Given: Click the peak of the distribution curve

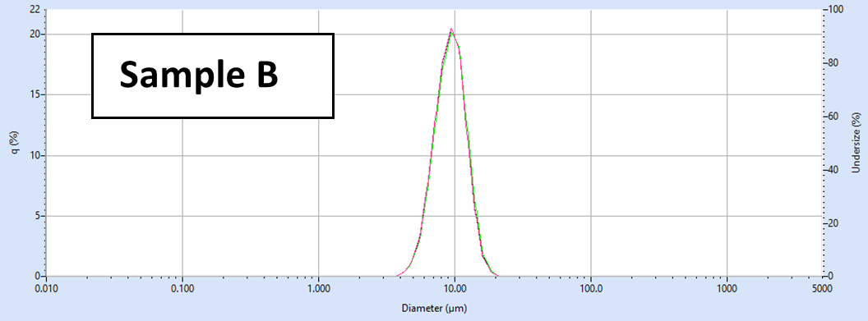Looking at the screenshot, I should point(452,30).
